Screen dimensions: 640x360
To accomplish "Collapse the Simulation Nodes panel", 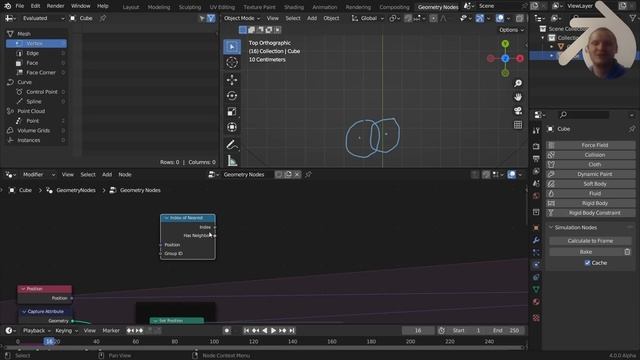I will tap(551, 227).
